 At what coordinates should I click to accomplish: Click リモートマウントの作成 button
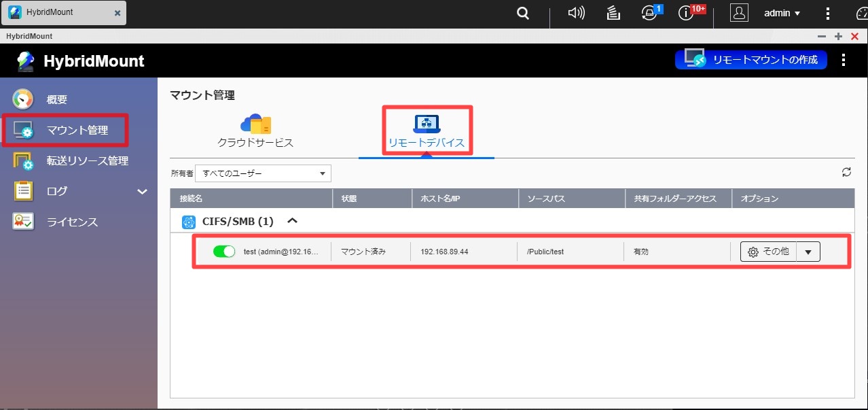coord(751,60)
